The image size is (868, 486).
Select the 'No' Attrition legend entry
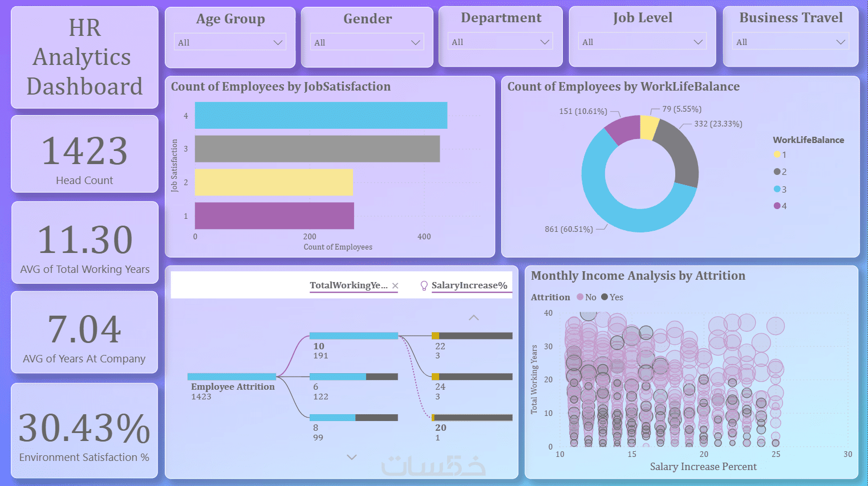coord(586,297)
